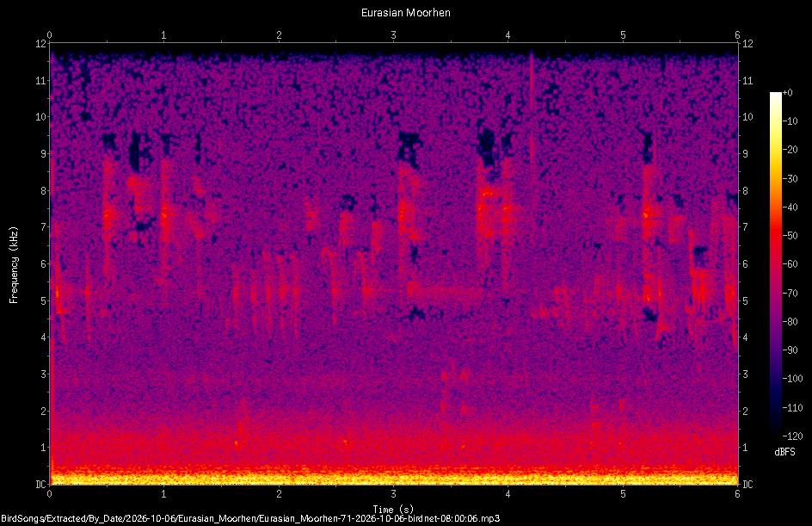Click "1" on the top time axis
The width and height of the screenshot is (812, 526).
click(x=164, y=35)
